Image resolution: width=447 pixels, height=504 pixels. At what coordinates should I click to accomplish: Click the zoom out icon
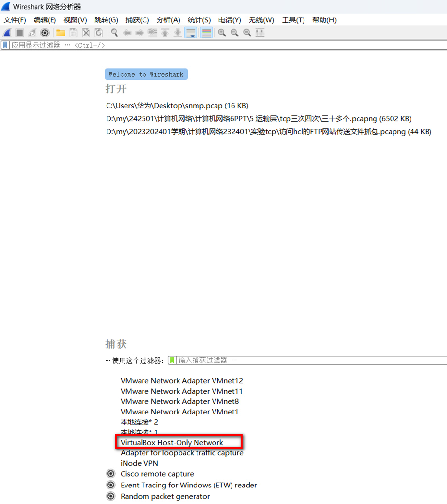[234, 33]
